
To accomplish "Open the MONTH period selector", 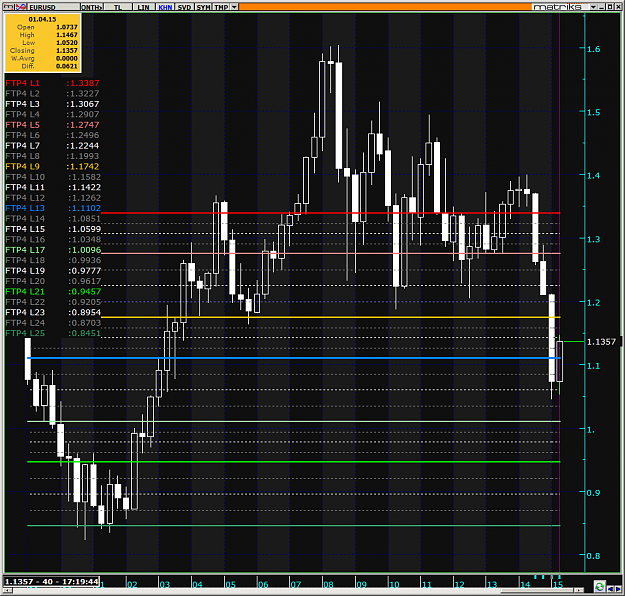I will coord(92,7).
